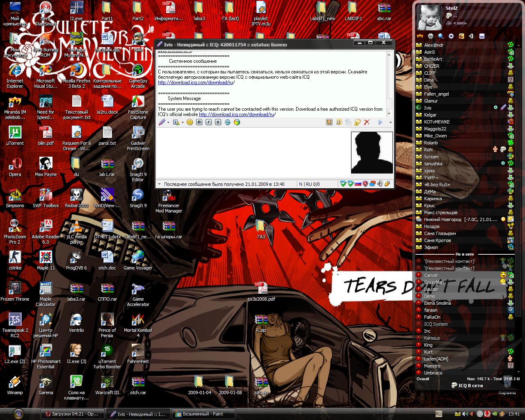Image resolution: width=525 pixels, height=420 pixels.
Task: Toggle underline text formatting
Action: point(218,122)
